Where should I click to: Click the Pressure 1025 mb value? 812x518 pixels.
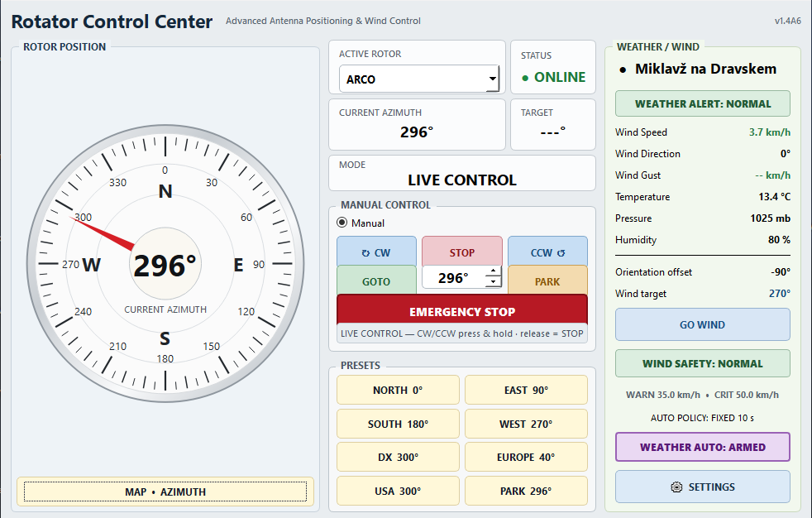pyautogui.click(x=770, y=218)
